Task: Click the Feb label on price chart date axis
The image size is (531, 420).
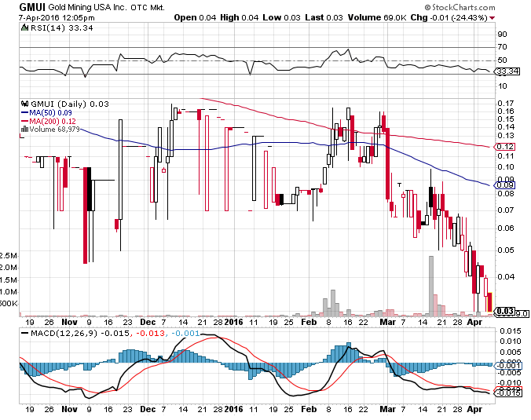Action: pyautogui.click(x=309, y=322)
